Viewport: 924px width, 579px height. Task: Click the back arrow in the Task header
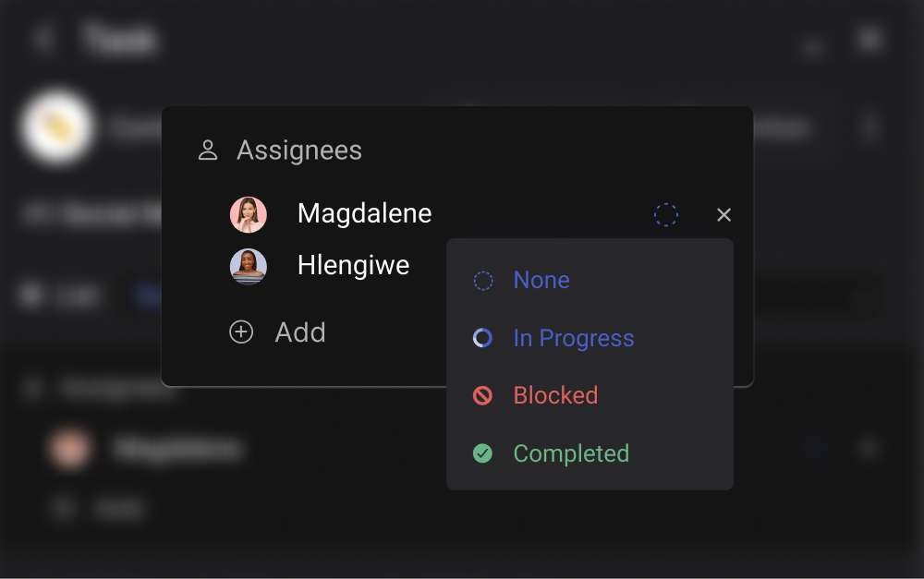43,39
